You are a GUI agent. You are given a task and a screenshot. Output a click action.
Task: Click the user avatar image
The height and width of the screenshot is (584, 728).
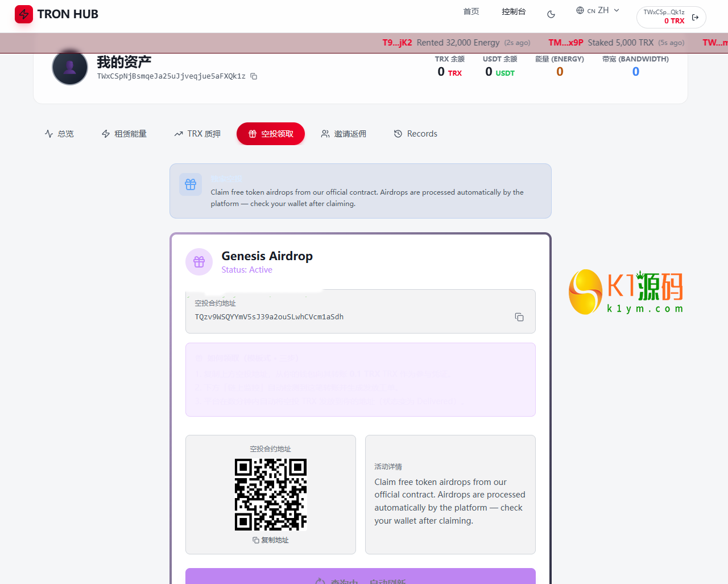[70, 67]
